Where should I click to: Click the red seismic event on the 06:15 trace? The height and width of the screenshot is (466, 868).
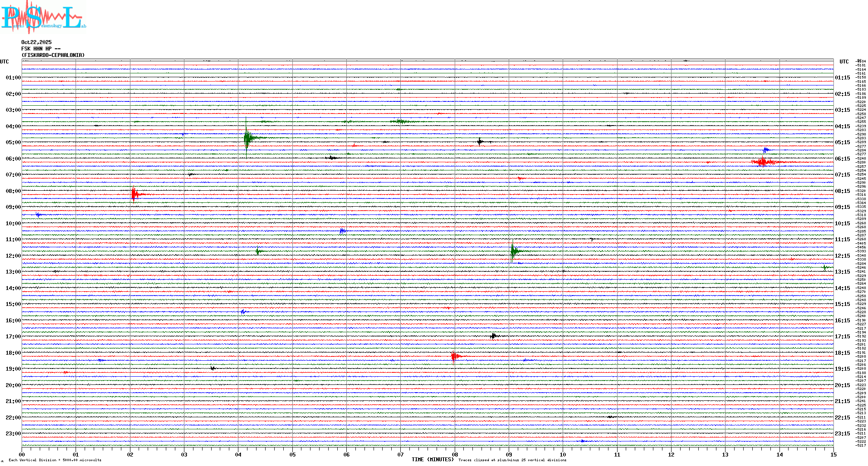(763, 162)
